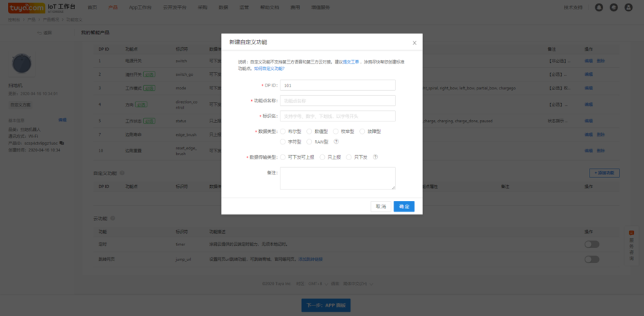Click 下一步: APP 面板 button
Viewport: 644px width, 316px height.
[326, 305]
